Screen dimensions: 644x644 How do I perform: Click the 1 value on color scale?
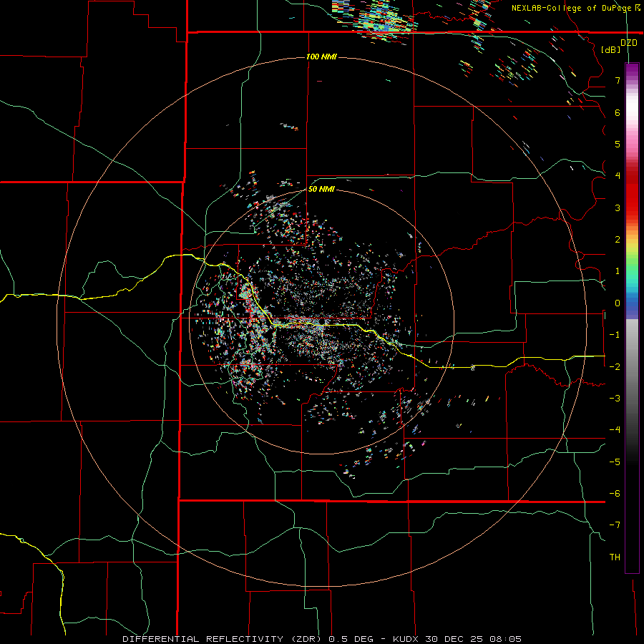618,271
